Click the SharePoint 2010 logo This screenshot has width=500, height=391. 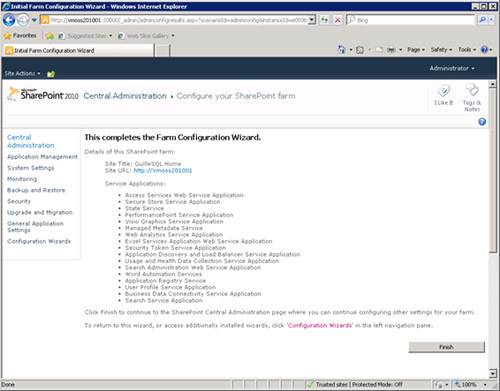point(43,94)
